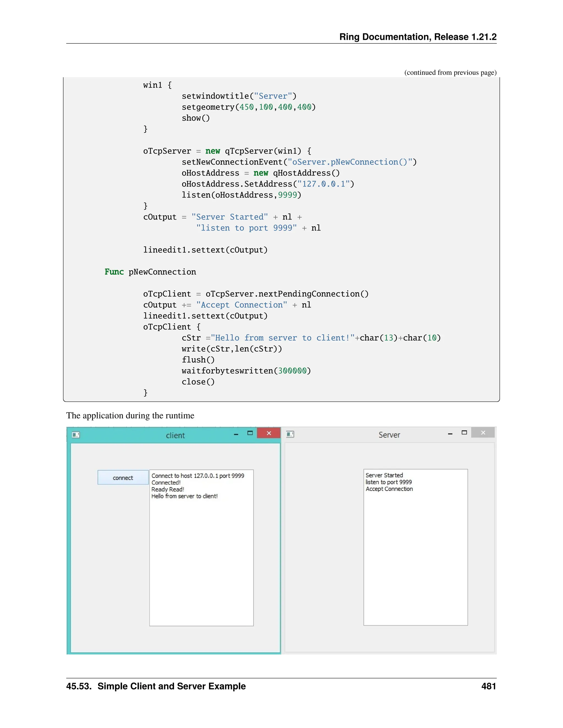Viewport: 563px width, 728px height.
Task: Maximize the Server window
Action: (464, 433)
